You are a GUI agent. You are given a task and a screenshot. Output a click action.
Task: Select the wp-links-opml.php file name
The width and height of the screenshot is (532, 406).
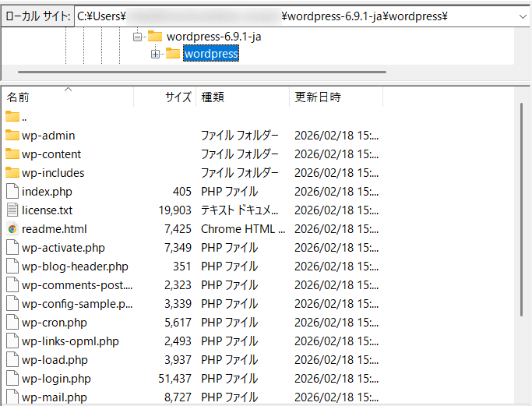click(70, 341)
